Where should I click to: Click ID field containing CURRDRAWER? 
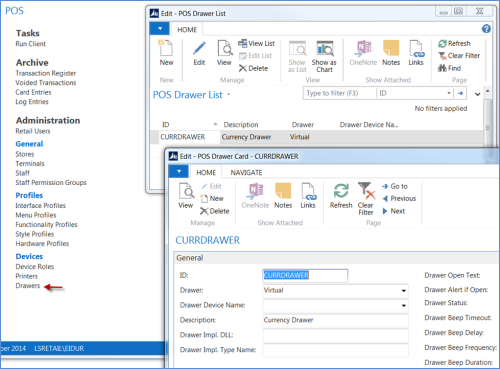click(x=305, y=275)
